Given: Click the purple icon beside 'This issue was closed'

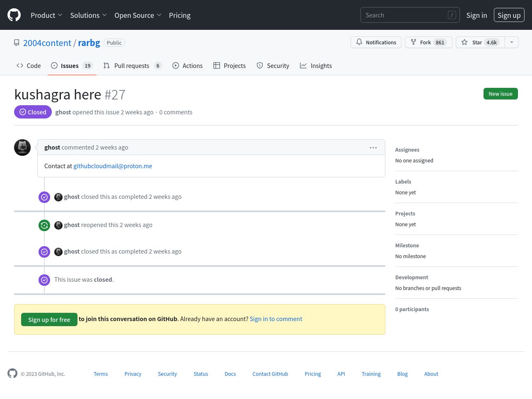Looking at the screenshot, I should [x=44, y=280].
